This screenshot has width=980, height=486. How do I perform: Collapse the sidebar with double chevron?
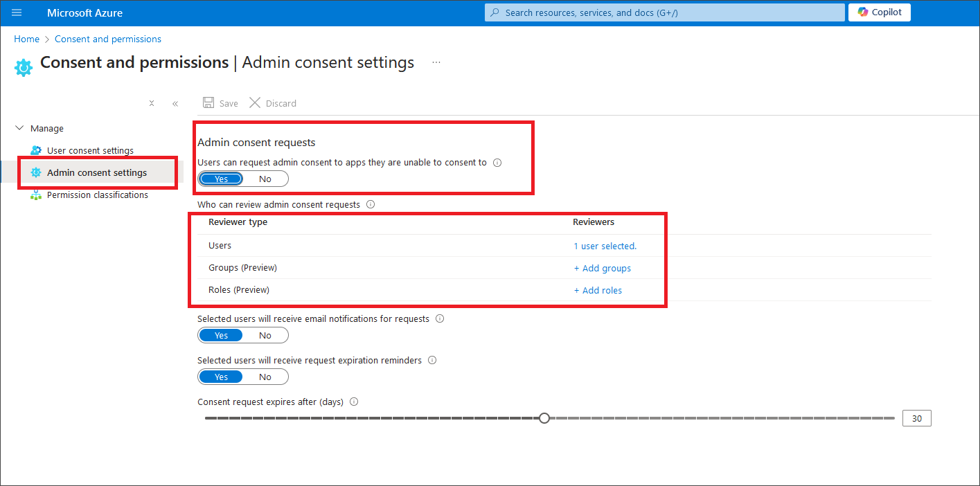click(x=175, y=104)
